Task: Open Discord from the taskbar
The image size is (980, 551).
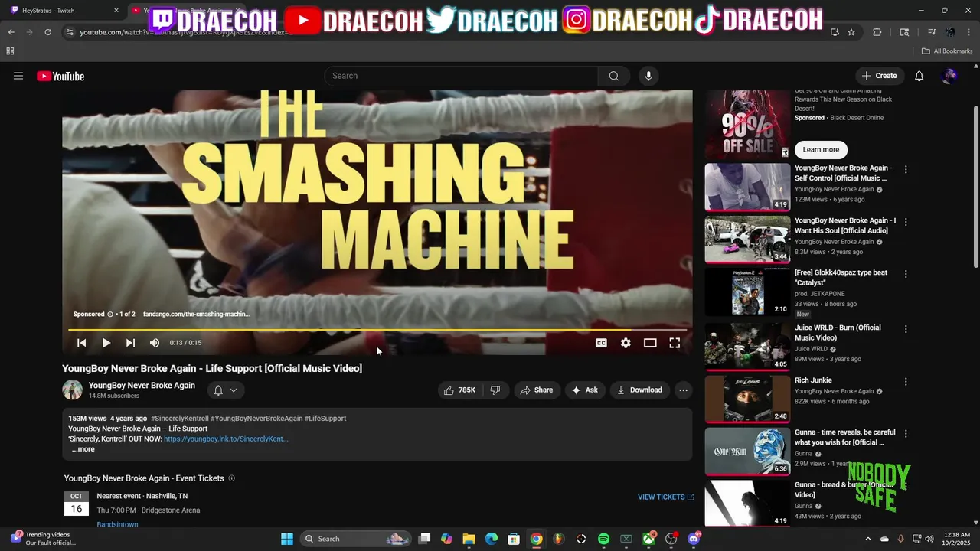Action: pos(694,539)
